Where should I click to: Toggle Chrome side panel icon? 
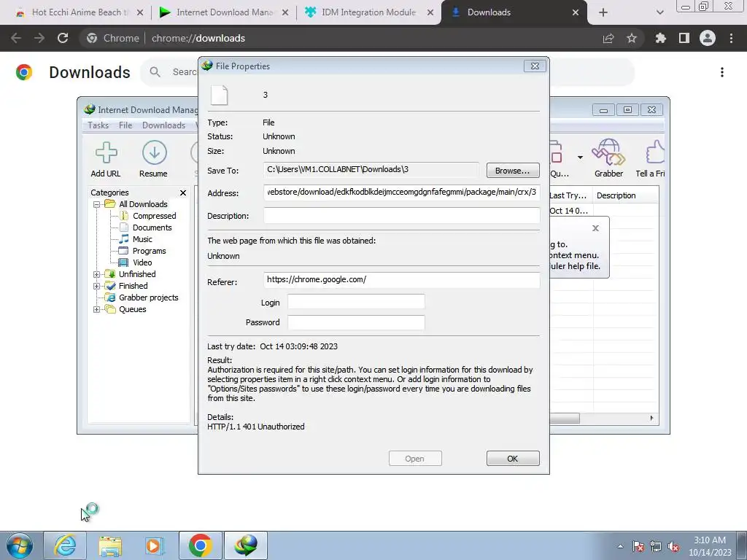tap(684, 38)
